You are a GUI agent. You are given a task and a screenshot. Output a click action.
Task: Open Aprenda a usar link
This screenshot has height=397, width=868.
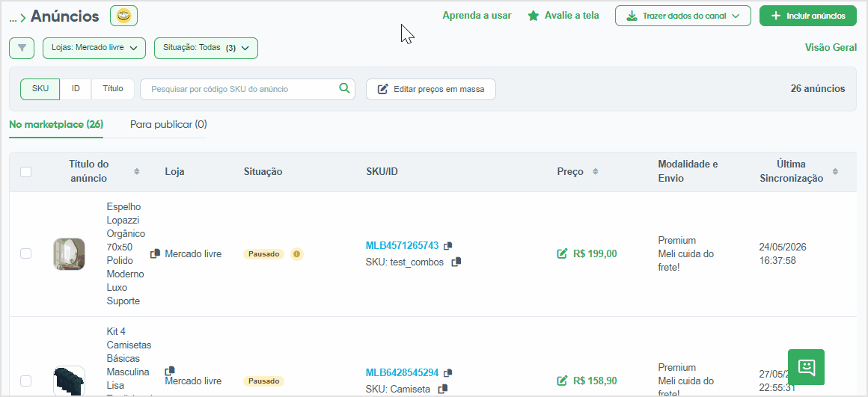(477, 16)
